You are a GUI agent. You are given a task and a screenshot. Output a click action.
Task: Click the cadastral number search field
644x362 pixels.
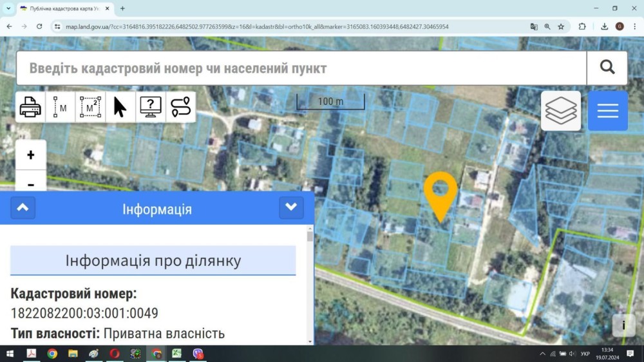[x=302, y=68]
